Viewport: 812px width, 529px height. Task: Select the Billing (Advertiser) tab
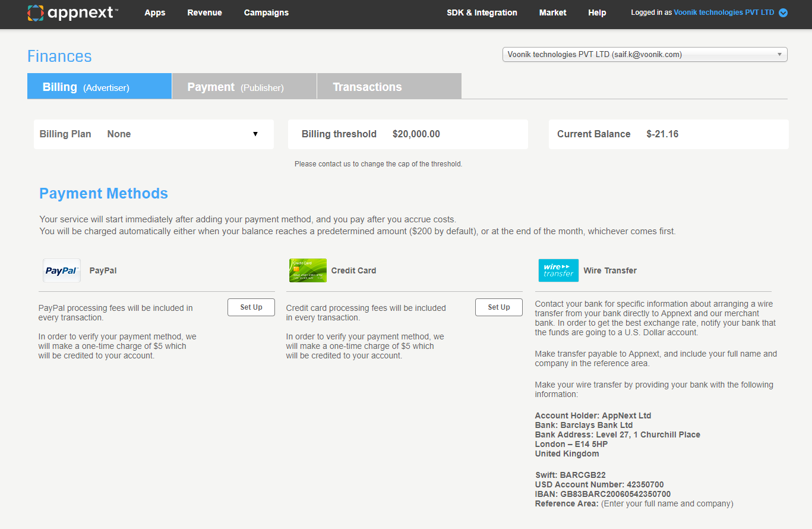99,86
